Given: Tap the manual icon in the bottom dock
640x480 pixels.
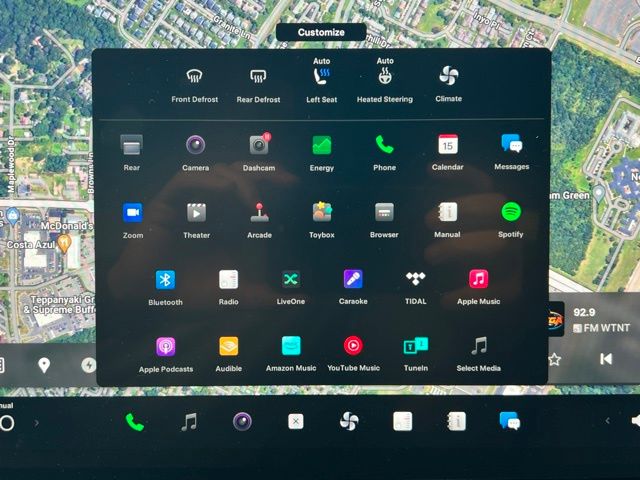Looking at the screenshot, I should [456, 421].
